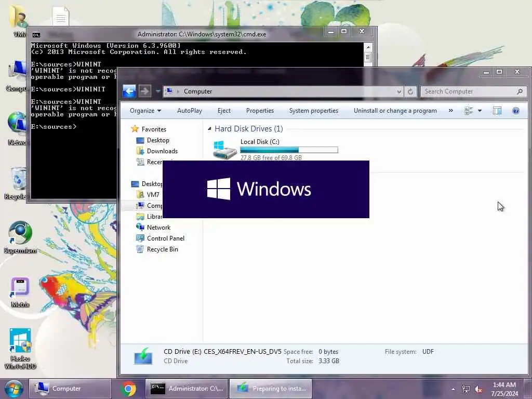Open the Network desktop icon
This screenshot has width=532, height=399.
point(16,128)
